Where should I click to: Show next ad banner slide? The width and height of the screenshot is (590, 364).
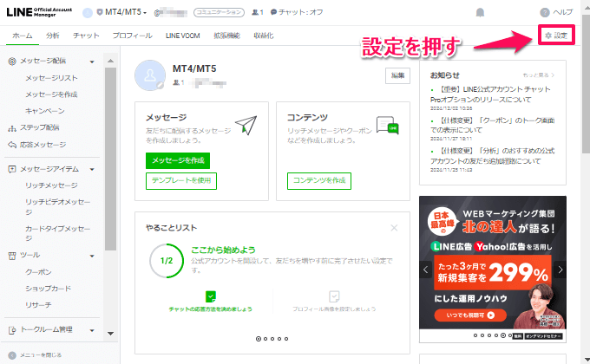coord(560,270)
